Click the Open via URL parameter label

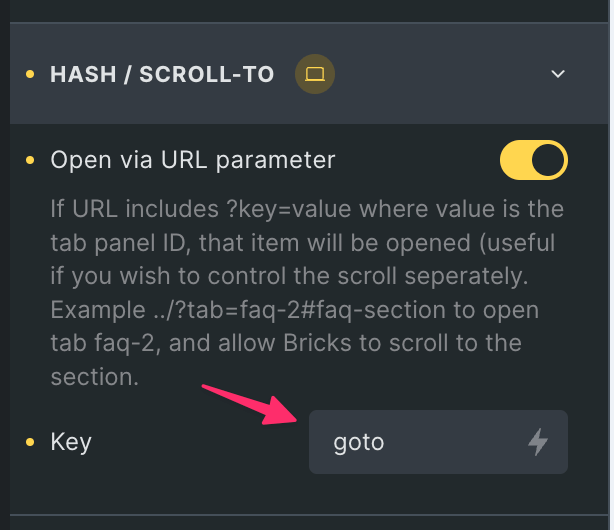(193, 160)
